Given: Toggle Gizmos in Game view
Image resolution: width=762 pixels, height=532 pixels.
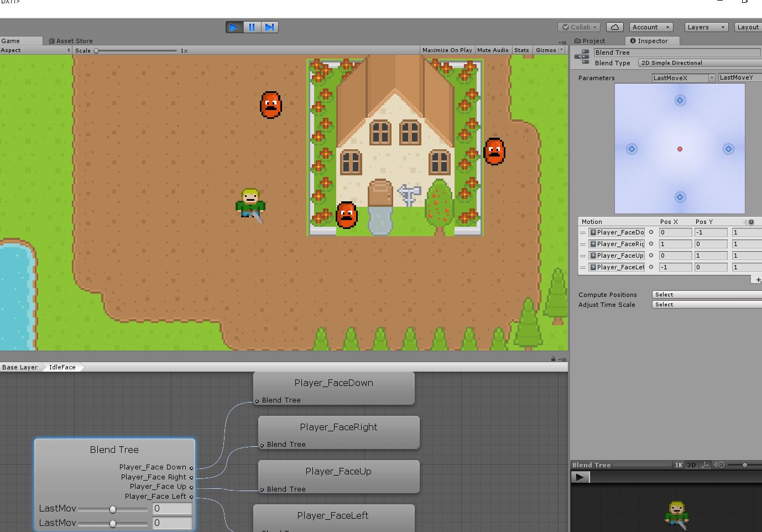Looking at the screenshot, I should (x=546, y=50).
